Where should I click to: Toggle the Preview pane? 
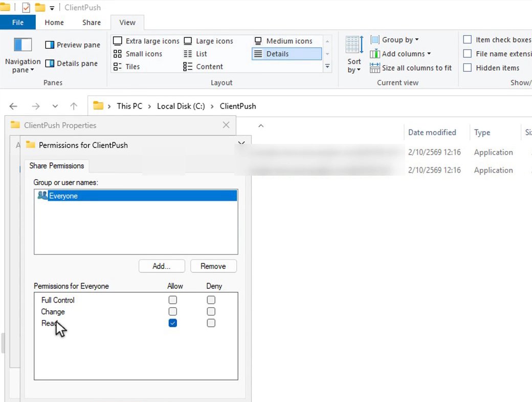[73, 45]
